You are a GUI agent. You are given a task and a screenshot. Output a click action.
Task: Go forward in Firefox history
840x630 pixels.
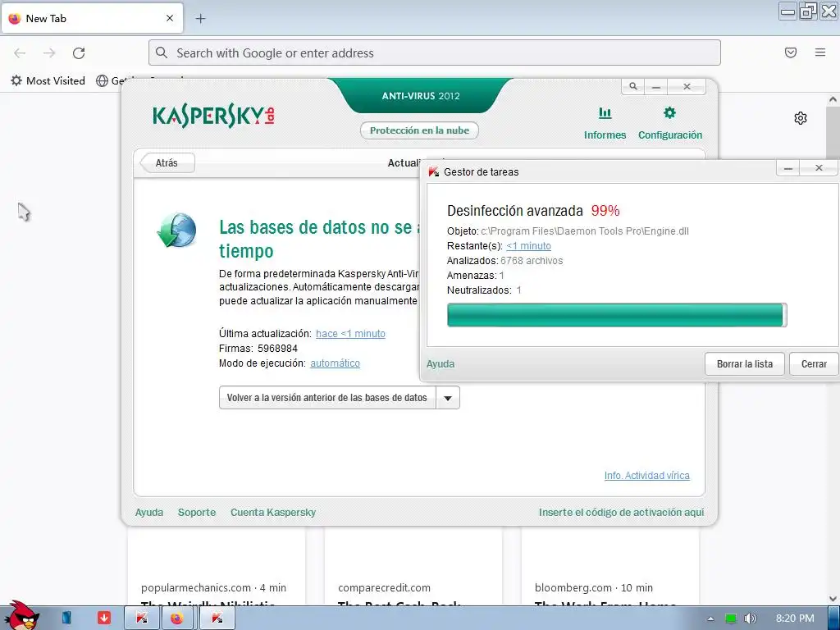(49, 53)
